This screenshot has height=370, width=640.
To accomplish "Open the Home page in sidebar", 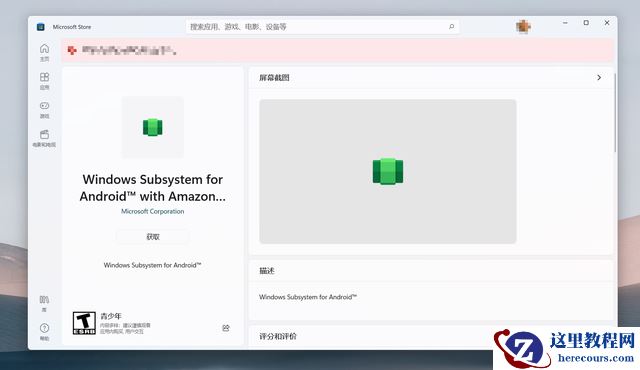I will pos(44,52).
